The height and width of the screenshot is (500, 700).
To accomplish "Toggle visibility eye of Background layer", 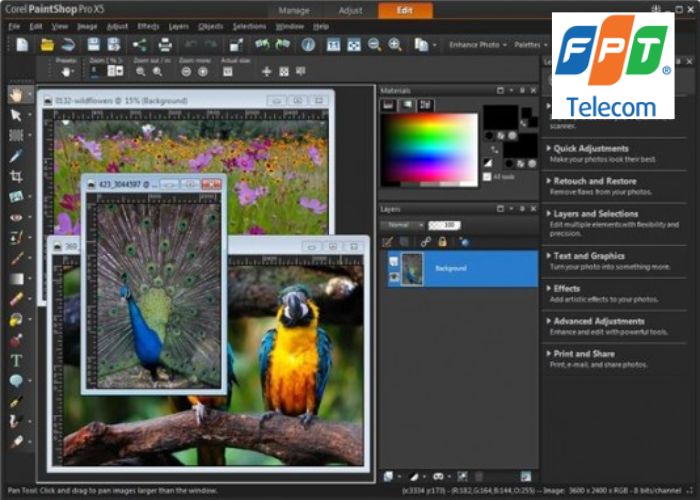I will [x=394, y=278].
